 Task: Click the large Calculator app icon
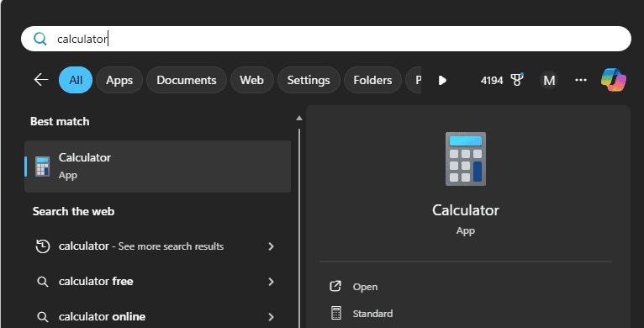click(x=466, y=159)
